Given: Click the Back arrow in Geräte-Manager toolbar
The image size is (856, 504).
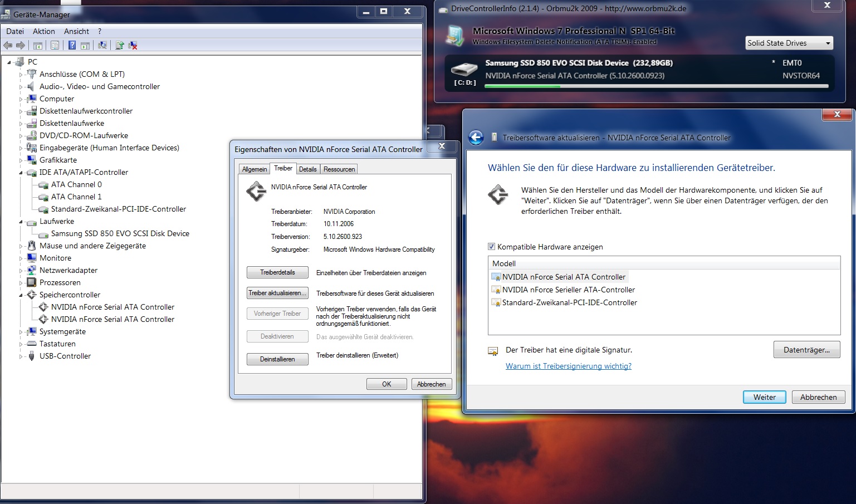Looking at the screenshot, I should point(8,45).
